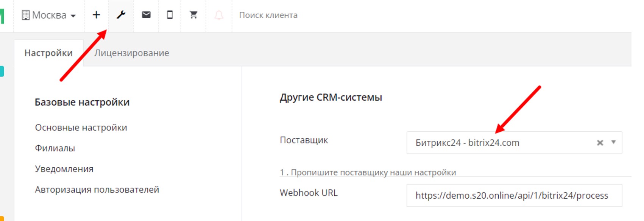Screen dimensions: 644x221
Task: Switch to the Лицензирование tab
Action: pos(131,53)
